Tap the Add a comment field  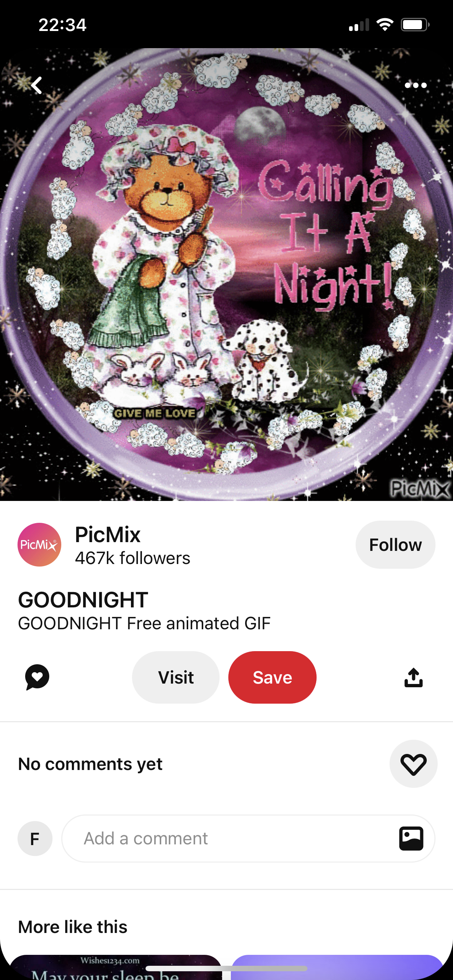click(x=248, y=839)
